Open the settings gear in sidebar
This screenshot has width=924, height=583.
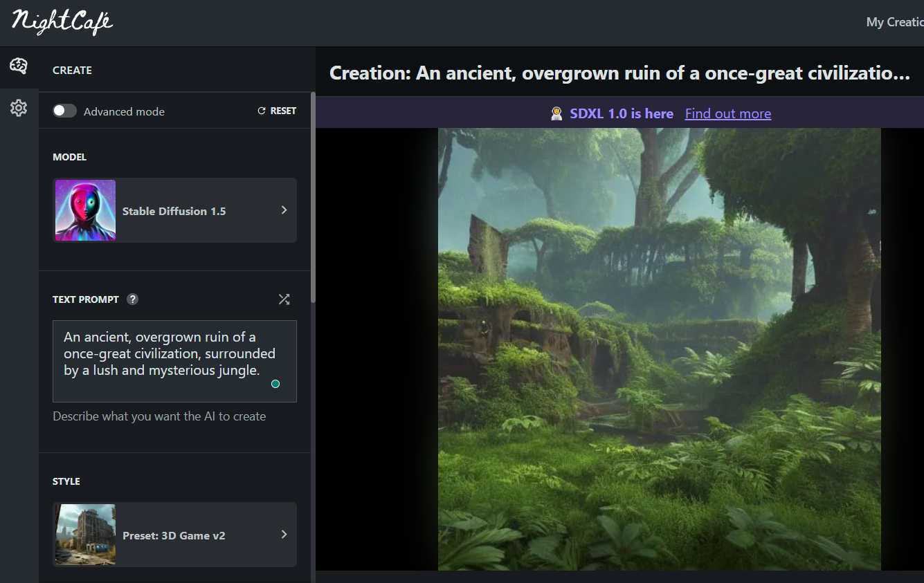click(x=19, y=108)
